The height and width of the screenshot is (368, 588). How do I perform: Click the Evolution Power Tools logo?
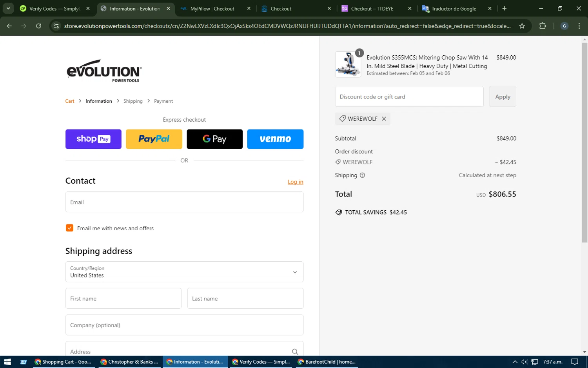(104, 71)
